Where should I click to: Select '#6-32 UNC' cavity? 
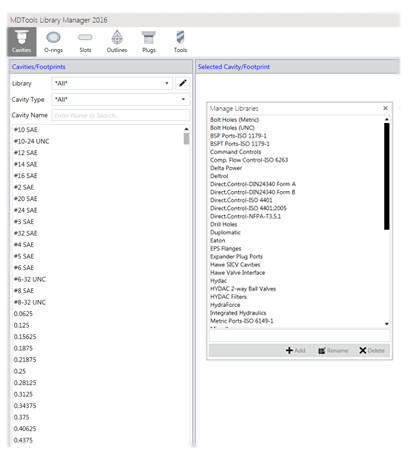point(30,279)
